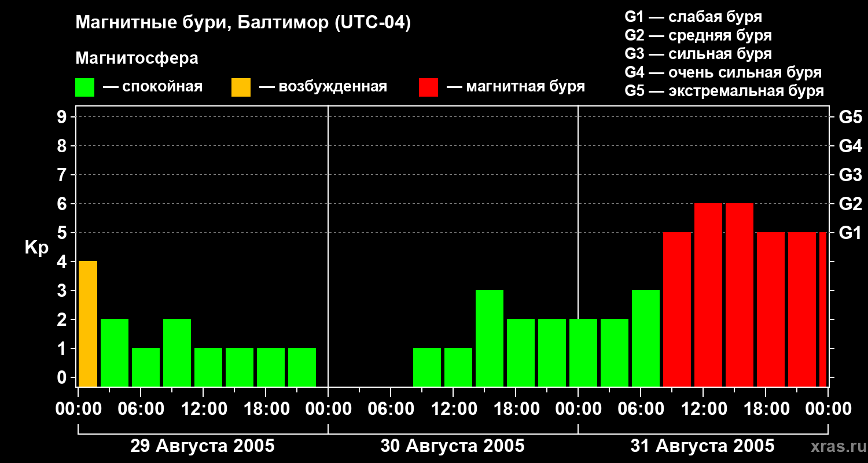This screenshot has height=463, width=868.
Task: Click the 'Kp' axis title
Action: pyautogui.click(x=36, y=248)
